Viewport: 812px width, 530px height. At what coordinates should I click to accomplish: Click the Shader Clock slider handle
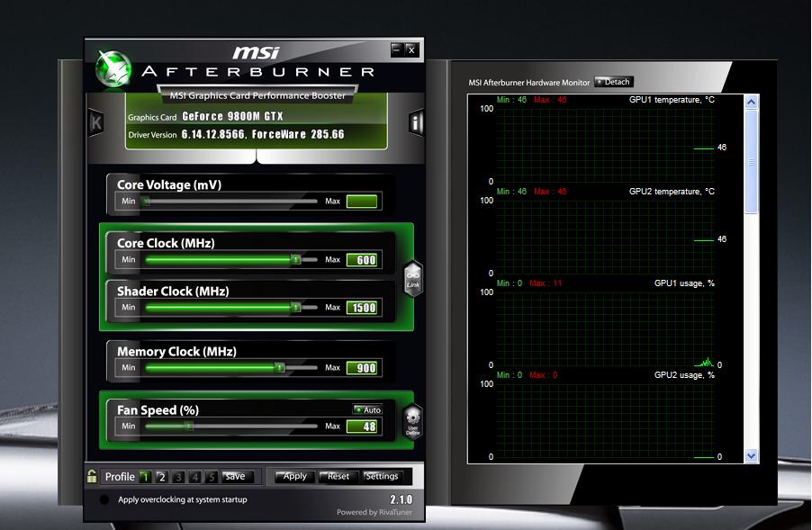point(295,308)
